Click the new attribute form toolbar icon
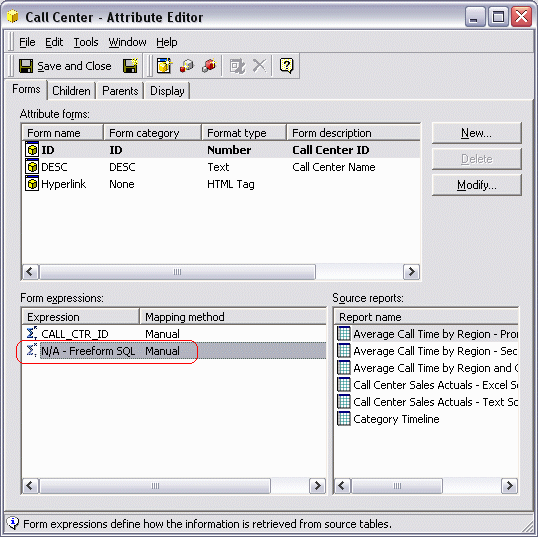This screenshot has width=538, height=537. [164, 66]
